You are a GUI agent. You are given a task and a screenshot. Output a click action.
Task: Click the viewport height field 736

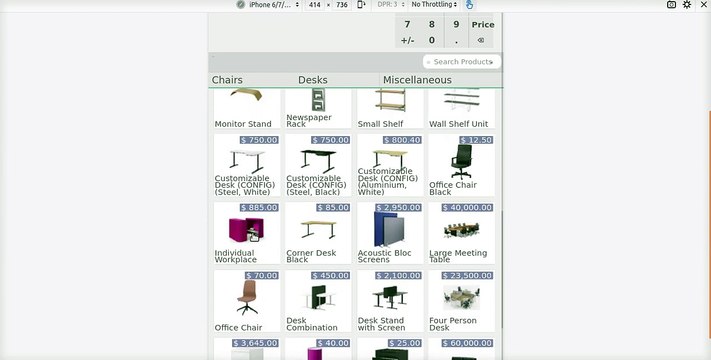tap(342, 5)
